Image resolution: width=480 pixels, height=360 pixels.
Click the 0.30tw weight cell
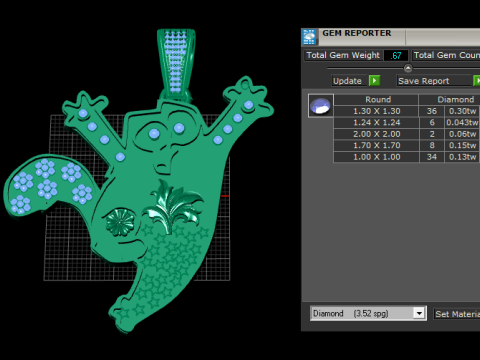[462, 111]
